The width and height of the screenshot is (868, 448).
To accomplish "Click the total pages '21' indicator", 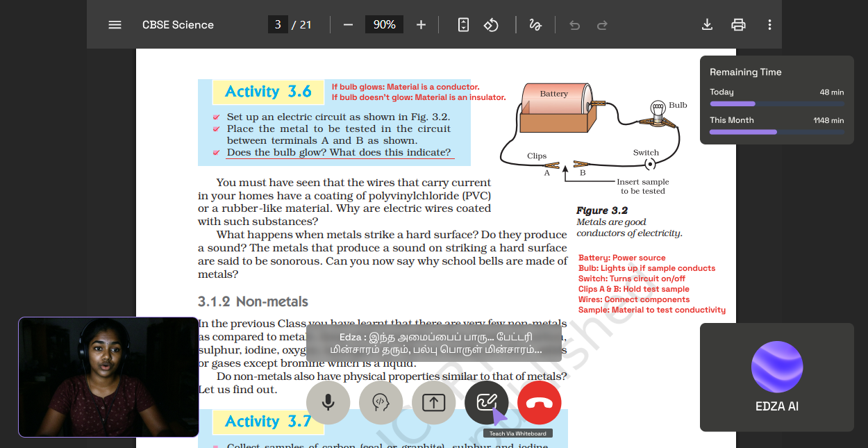I will click(306, 25).
